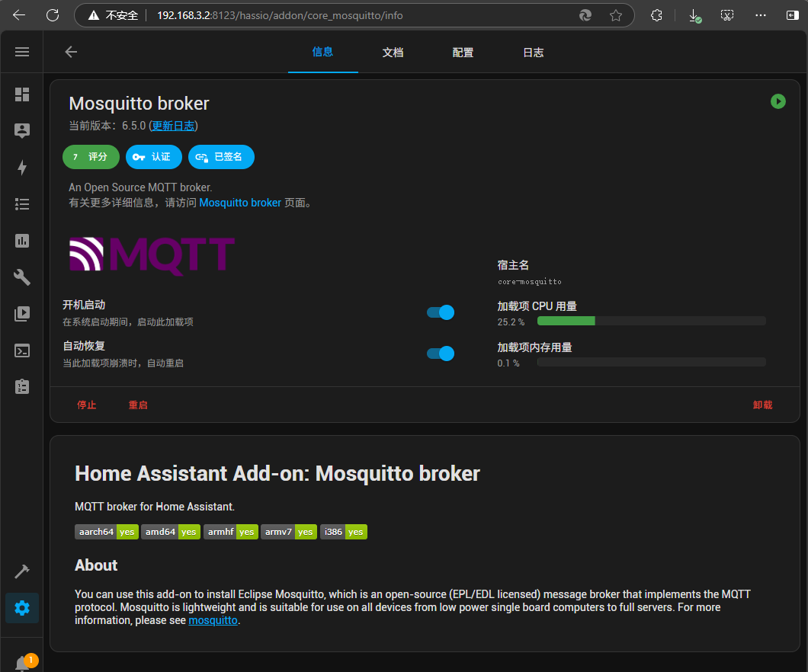
Task: Open the sidebar hamburger menu
Action: click(x=22, y=52)
